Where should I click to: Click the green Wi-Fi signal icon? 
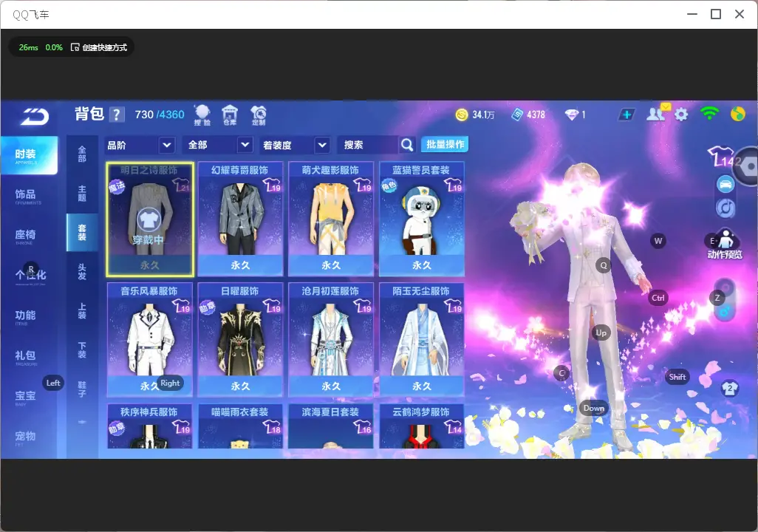[x=709, y=114]
